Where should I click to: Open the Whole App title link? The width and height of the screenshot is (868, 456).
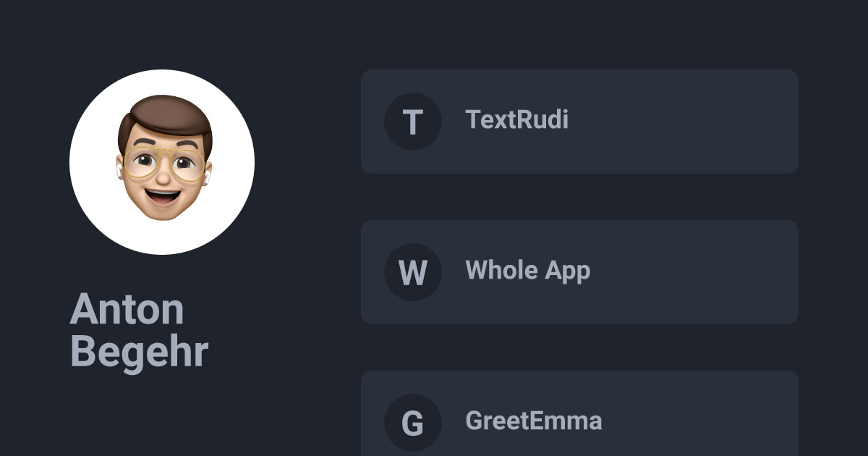click(527, 270)
